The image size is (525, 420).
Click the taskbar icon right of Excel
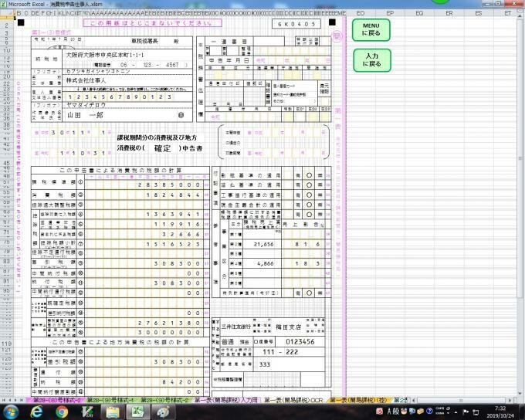coord(164,412)
